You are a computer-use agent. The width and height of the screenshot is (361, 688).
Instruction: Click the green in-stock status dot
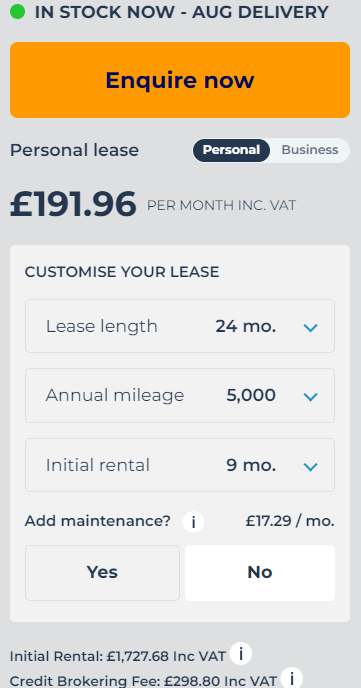pos(18,12)
